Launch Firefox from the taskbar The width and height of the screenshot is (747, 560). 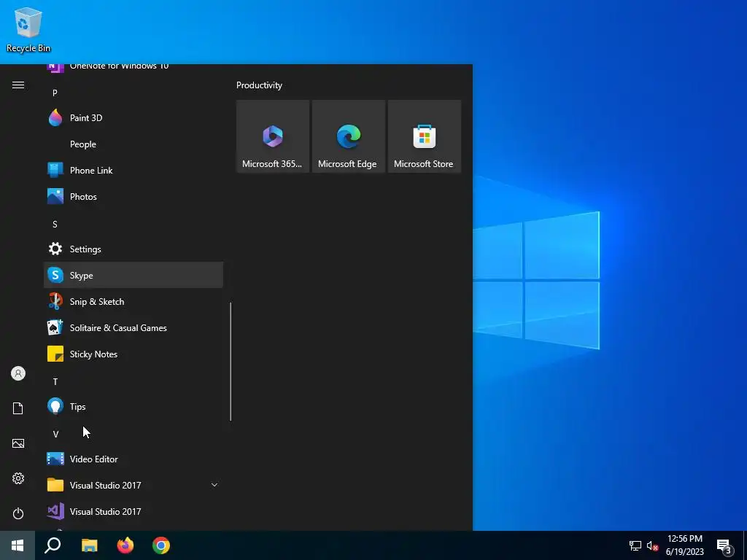click(x=125, y=545)
